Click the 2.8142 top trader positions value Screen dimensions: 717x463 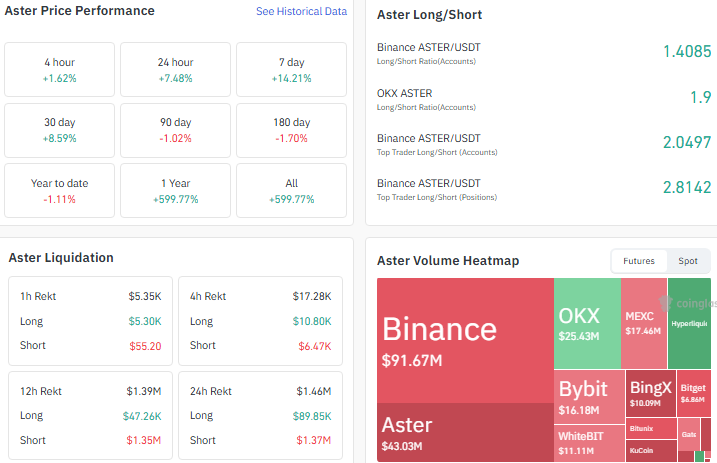coord(687,187)
